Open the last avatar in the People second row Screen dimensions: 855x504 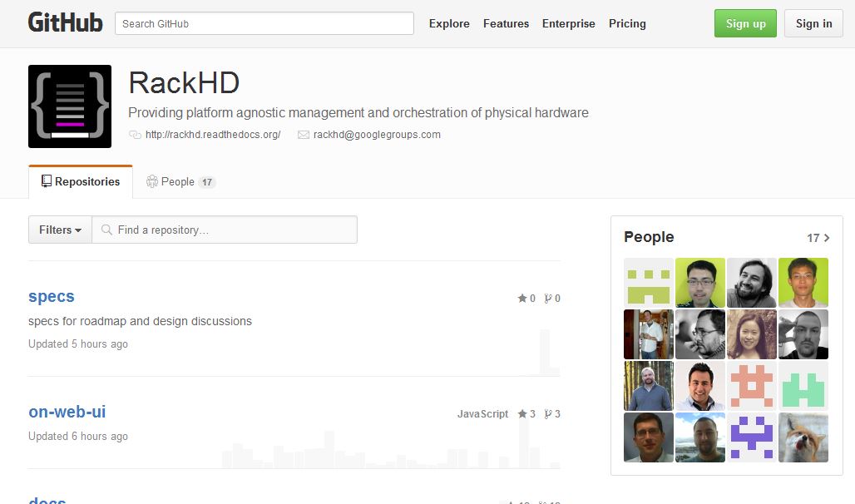[x=803, y=334]
